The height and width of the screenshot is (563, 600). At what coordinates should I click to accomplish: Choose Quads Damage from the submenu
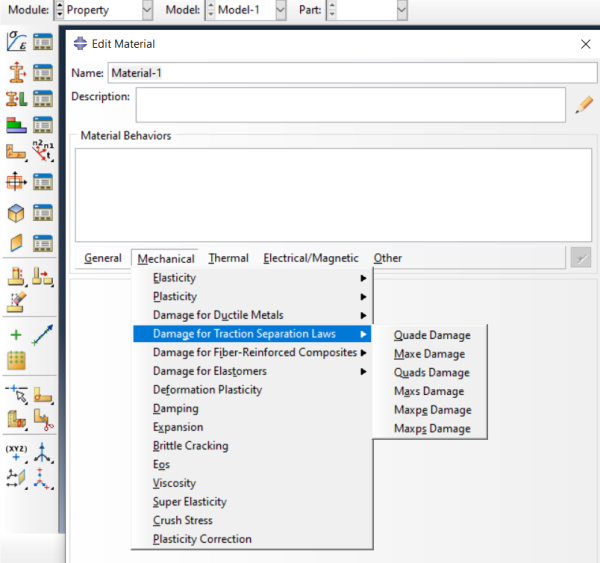(x=431, y=372)
